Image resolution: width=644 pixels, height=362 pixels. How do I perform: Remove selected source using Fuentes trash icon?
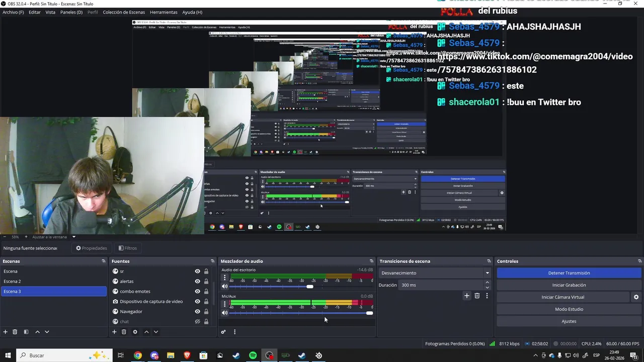tap(124, 332)
